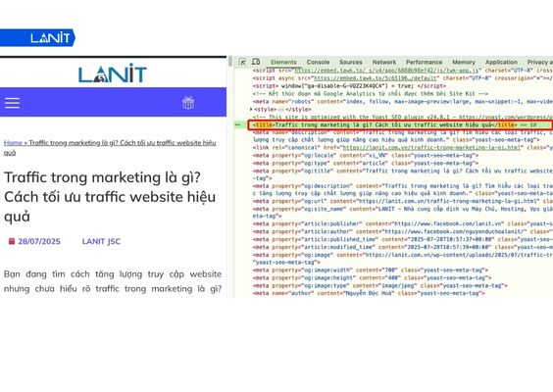Image resolution: width=553 pixels, height=392 pixels.
Task: Select the ga-disable window script row
Action: coord(349,86)
